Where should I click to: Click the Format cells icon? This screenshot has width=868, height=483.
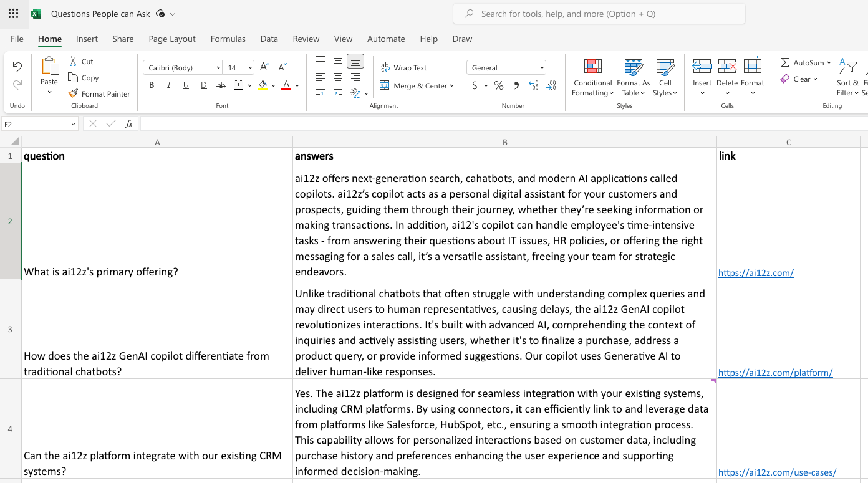pyautogui.click(x=753, y=65)
